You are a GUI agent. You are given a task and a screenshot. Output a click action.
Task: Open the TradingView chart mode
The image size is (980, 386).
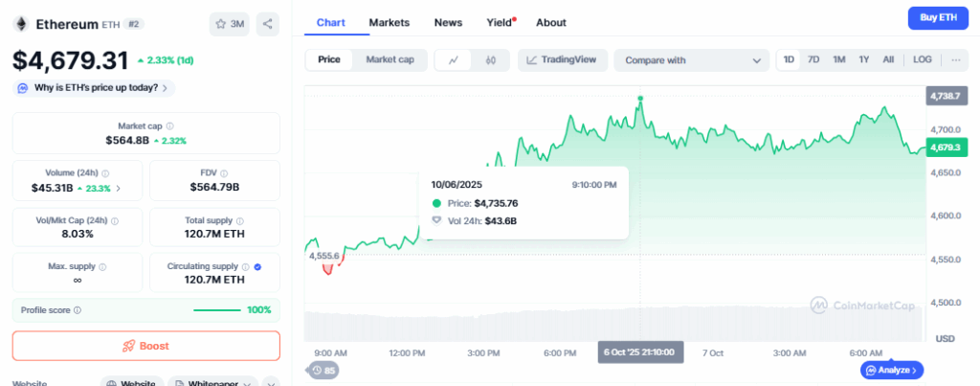pos(562,60)
